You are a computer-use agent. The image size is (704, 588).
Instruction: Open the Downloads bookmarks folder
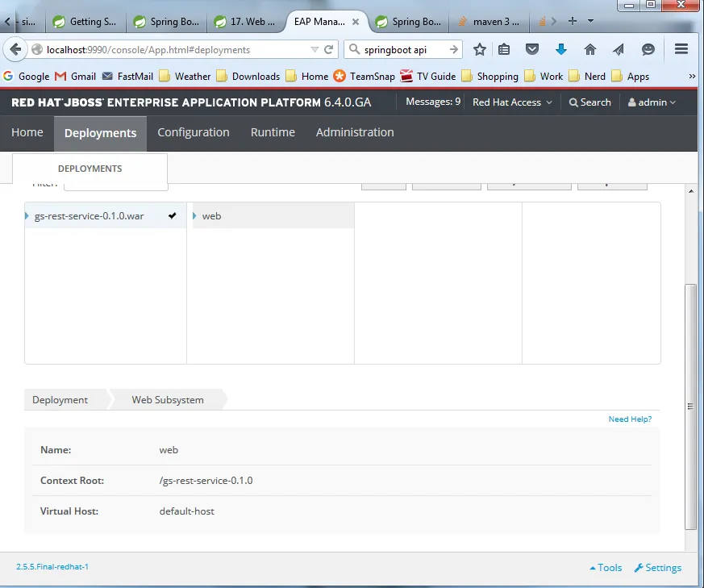(x=248, y=77)
